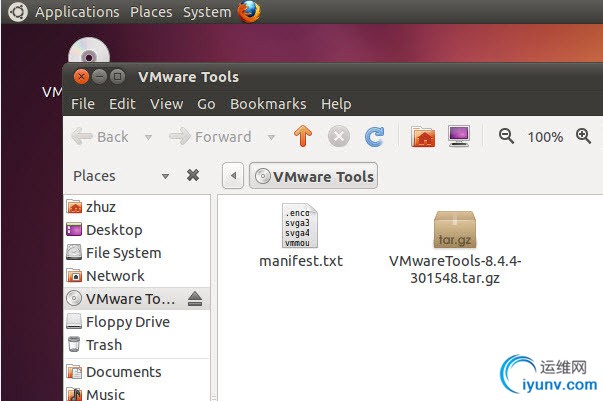
Task: Open the Computer toolbar icon
Action: tap(459, 136)
